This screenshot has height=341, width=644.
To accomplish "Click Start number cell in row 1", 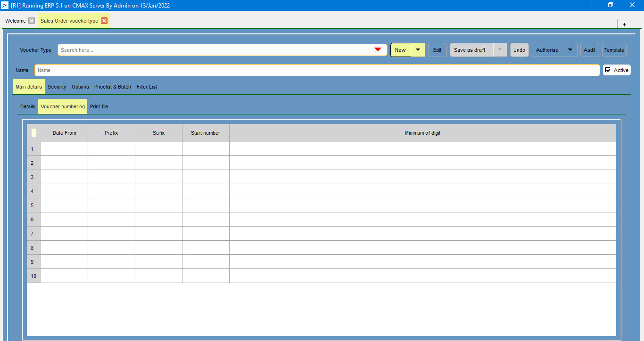I will [206, 149].
